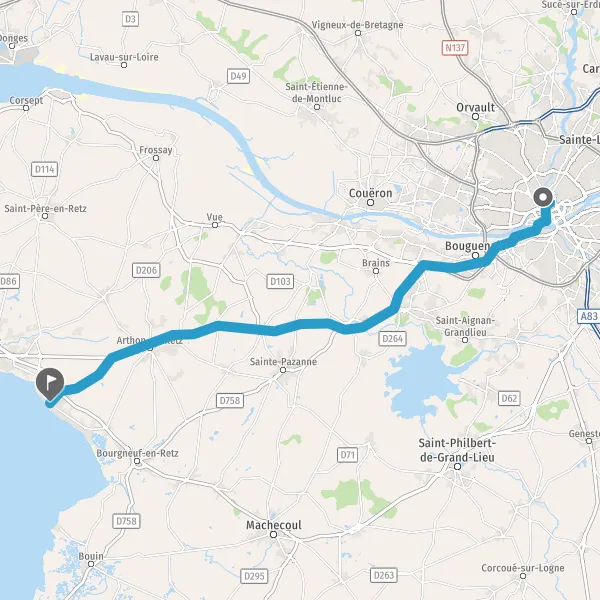Click the Saint-Père-en-Retz town label

46,209
